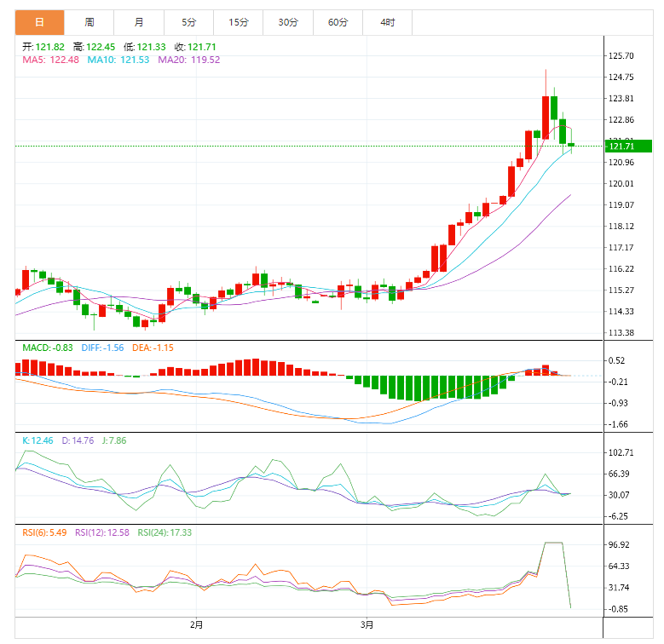
Task: Click the MA20: 119.52 label
Action: [x=189, y=60]
